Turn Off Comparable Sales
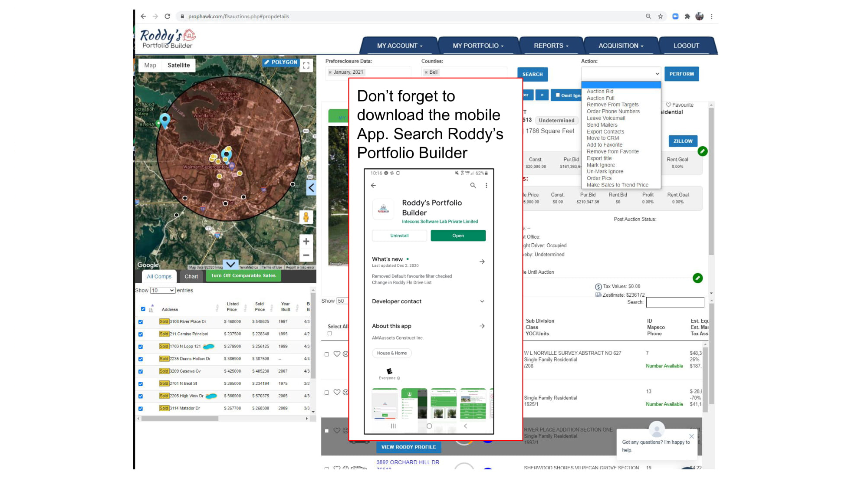 tap(243, 275)
